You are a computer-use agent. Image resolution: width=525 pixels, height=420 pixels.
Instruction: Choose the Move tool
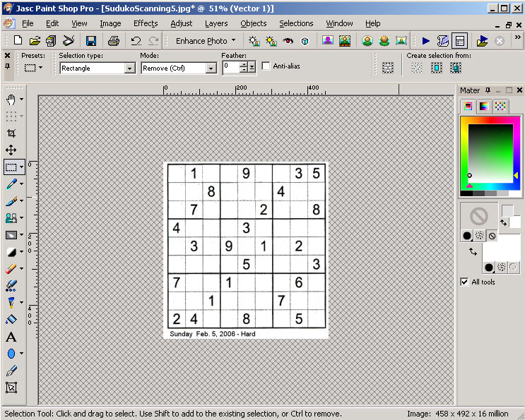(11, 150)
